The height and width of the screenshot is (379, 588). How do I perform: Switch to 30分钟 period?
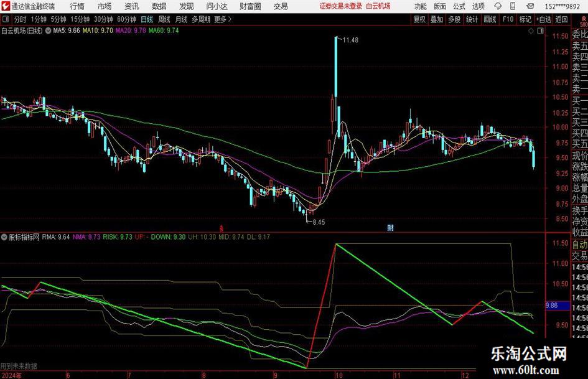click(x=103, y=19)
